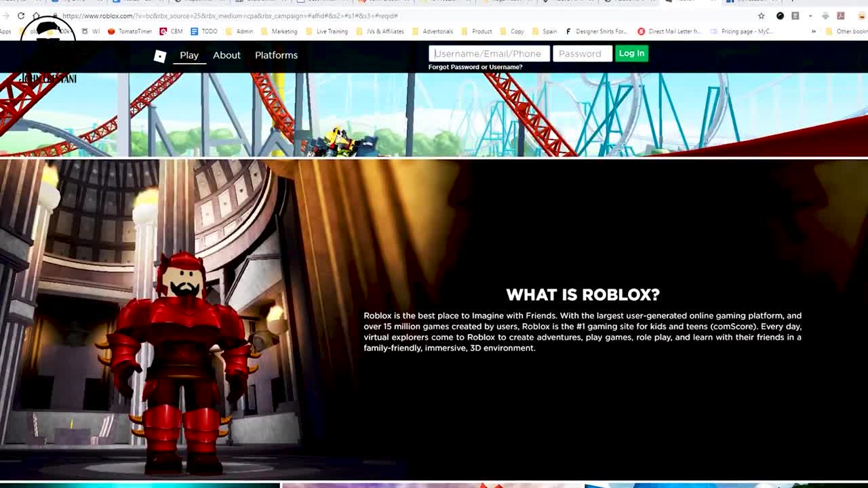This screenshot has width=868, height=488.
Task: Click the PDF extension icon in toolbar
Action: point(841,16)
